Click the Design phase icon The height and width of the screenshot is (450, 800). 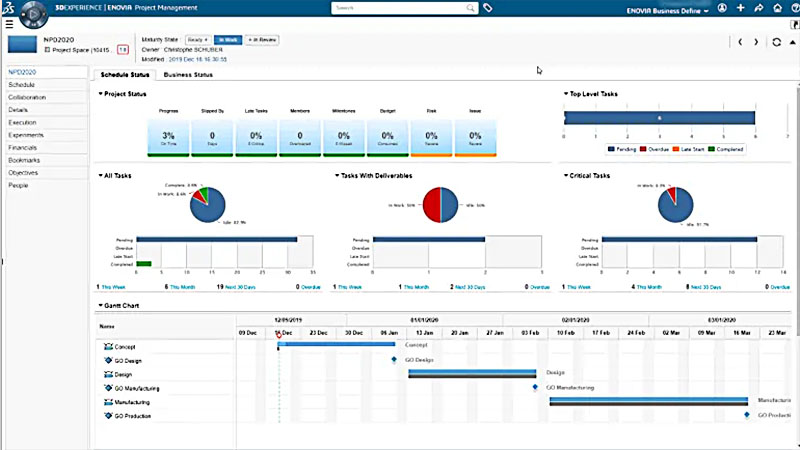[108, 374]
